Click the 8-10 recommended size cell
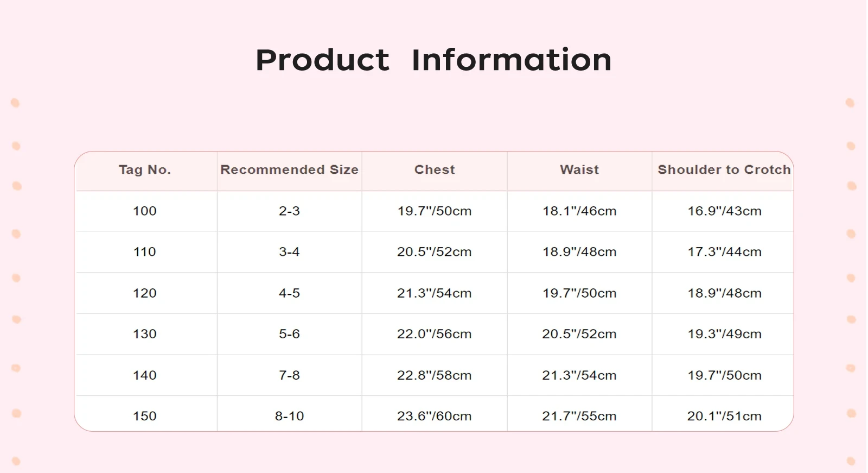This screenshot has width=868, height=473. point(289,416)
